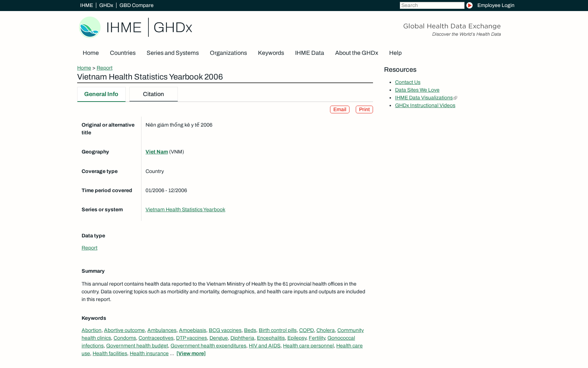Open the Viet Nam geography link
The image size is (588, 368).
point(157,152)
